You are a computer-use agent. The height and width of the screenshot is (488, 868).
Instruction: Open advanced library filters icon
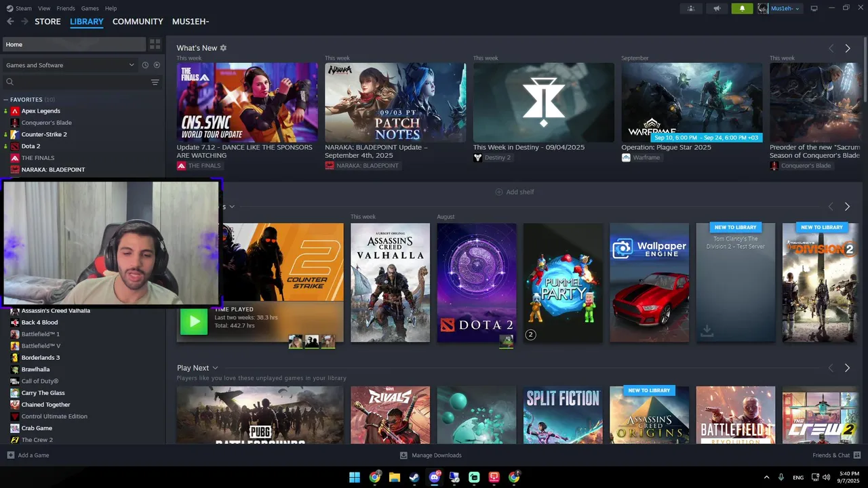(155, 82)
